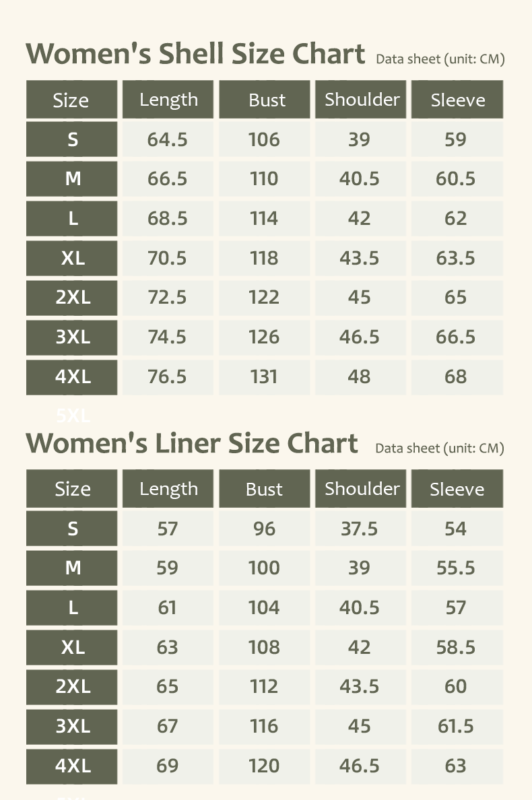The width and height of the screenshot is (532, 800).
Task: Click the Women's Shell Size Chart title
Action: coord(195,54)
